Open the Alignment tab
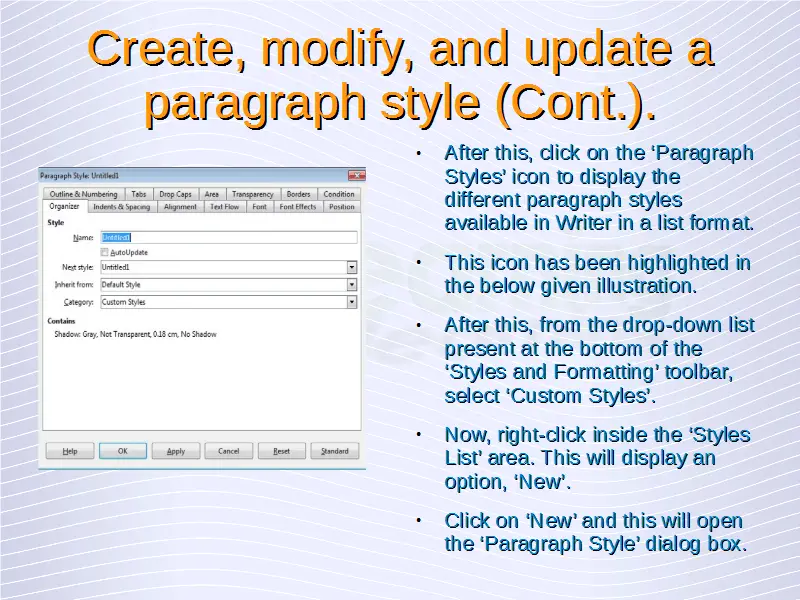This screenshot has height=600, width=800. coord(180,207)
